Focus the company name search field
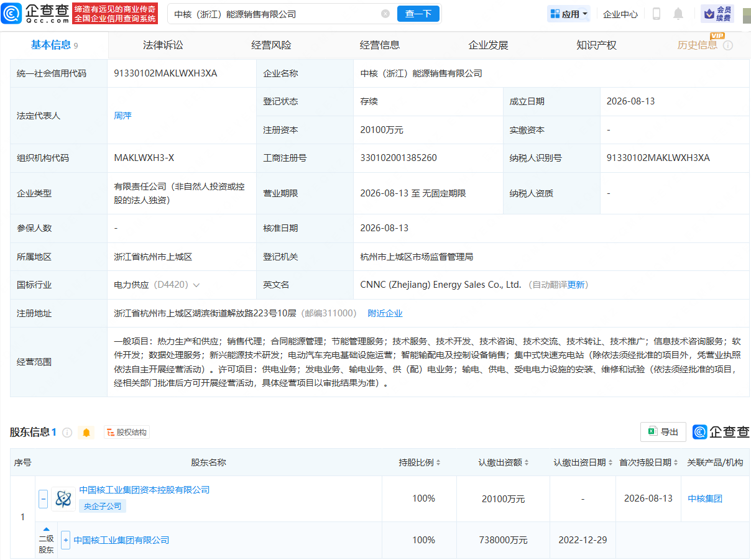The image size is (751, 560). pyautogui.click(x=274, y=14)
